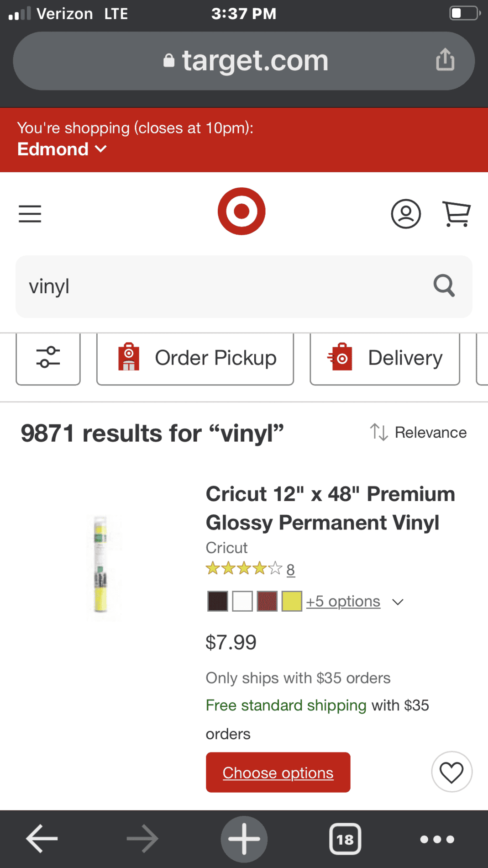Show the 18 open tabs
The height and width of the screenshot is (868, 488).
(x=345, y=839)
